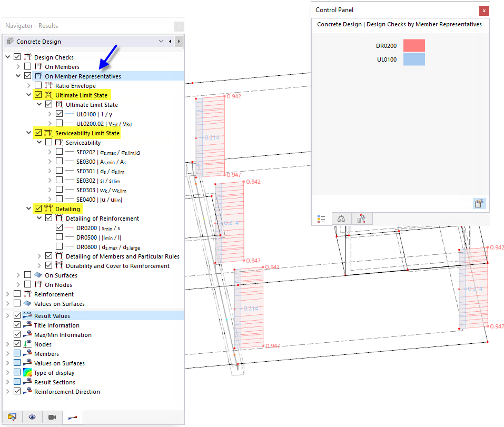
Task: Close the Navigator - Results panel
Action: [x=180, y=26]
